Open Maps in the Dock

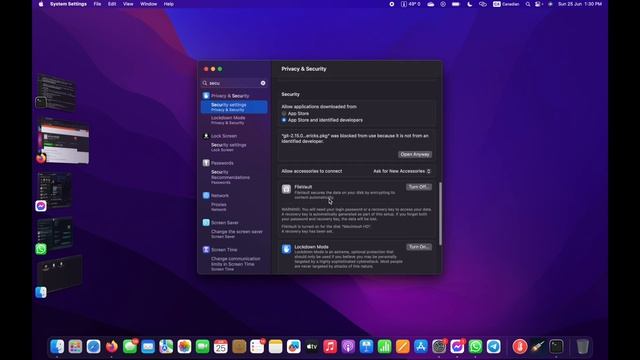(x=166, y=347)
